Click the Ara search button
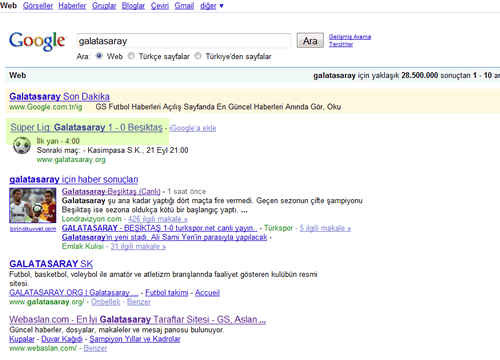This screenshot has height=360, width=500. tap(310, 41)
